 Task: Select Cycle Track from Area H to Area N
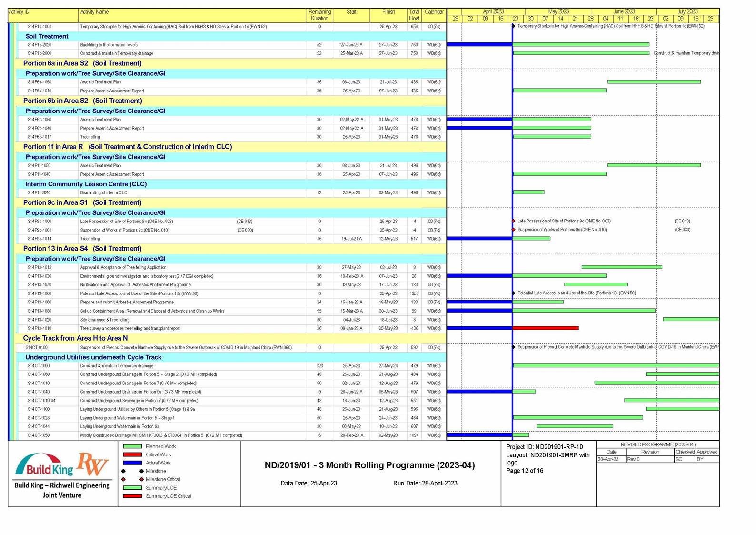click(x=75, y=338)
